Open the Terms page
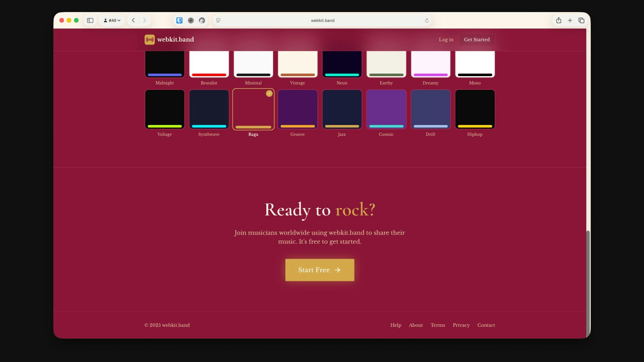 [x=438, y=325]
